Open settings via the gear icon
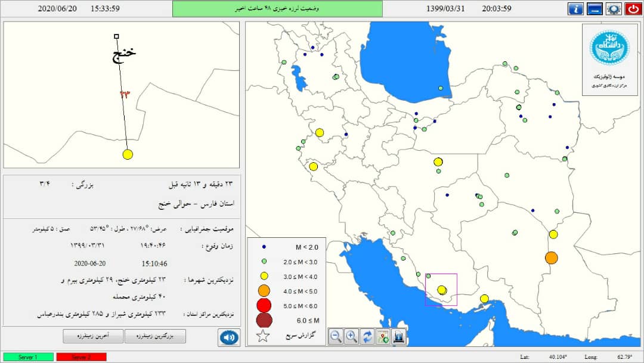 coord(614,8)
